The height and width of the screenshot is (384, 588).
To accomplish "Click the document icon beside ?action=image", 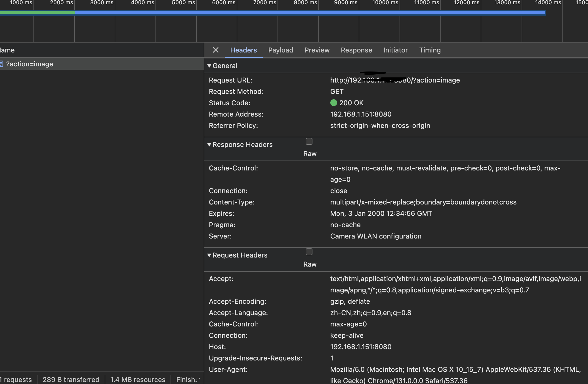I will 1,64.
